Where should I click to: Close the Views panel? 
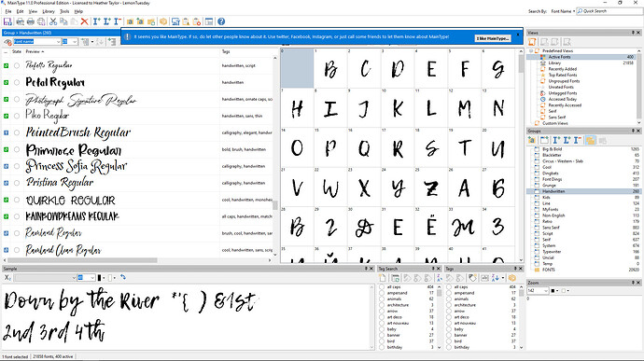638,33
